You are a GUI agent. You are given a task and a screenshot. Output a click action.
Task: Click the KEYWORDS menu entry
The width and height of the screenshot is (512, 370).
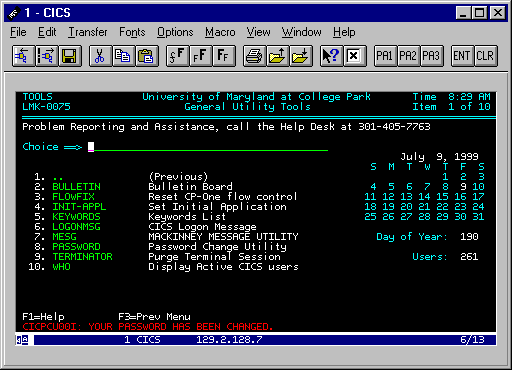[76, 217]
